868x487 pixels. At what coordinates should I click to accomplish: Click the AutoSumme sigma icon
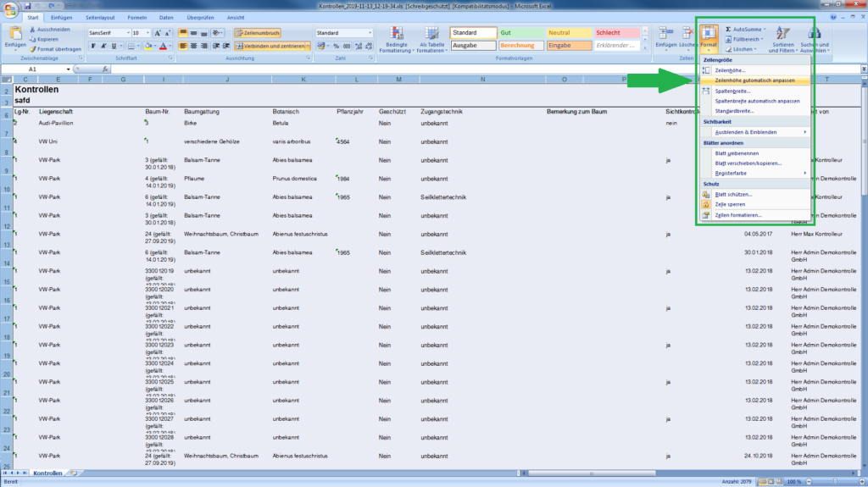(x=728, y=29)
